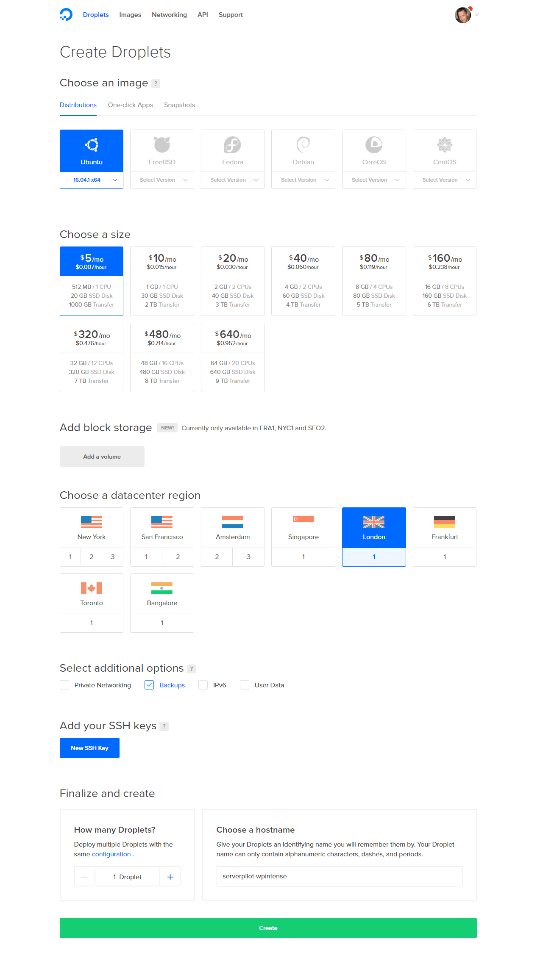Open Networking in top navigation
Viewport: 543px width, 980px height.
[x=169, y=15]
